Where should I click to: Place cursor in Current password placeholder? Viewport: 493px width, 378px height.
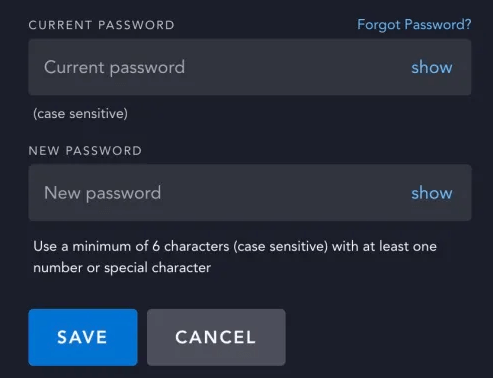pos(114,68)
